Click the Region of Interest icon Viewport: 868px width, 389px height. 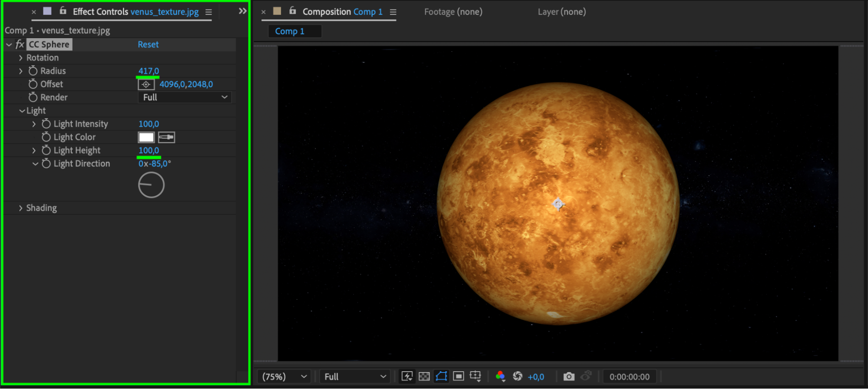458,376
